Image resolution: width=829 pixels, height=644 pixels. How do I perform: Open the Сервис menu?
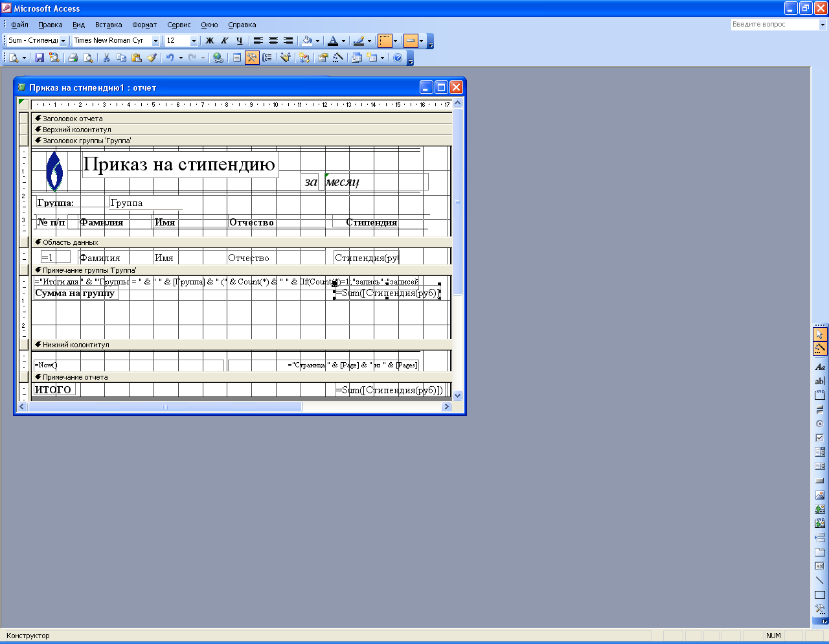point(179,25)
